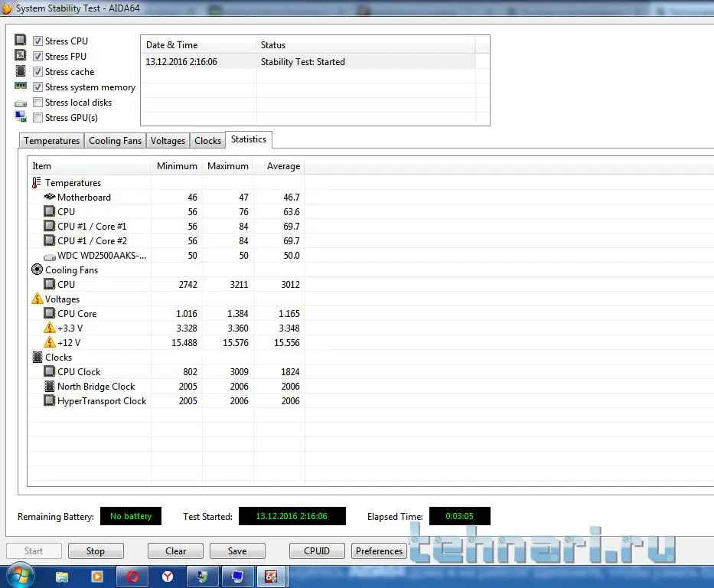Screen dimensions: 714x588
Task: Click the Average column header
Action: click(x=279, y=166)
